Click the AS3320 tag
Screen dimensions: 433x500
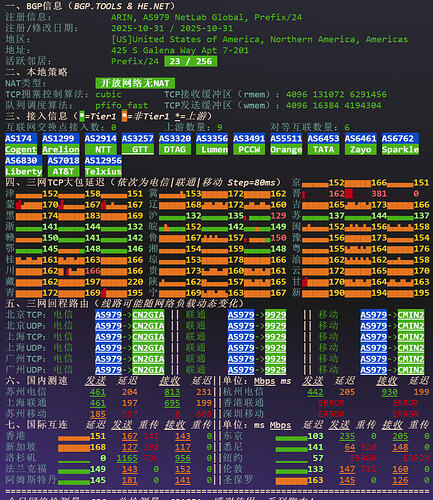(175, 138)
